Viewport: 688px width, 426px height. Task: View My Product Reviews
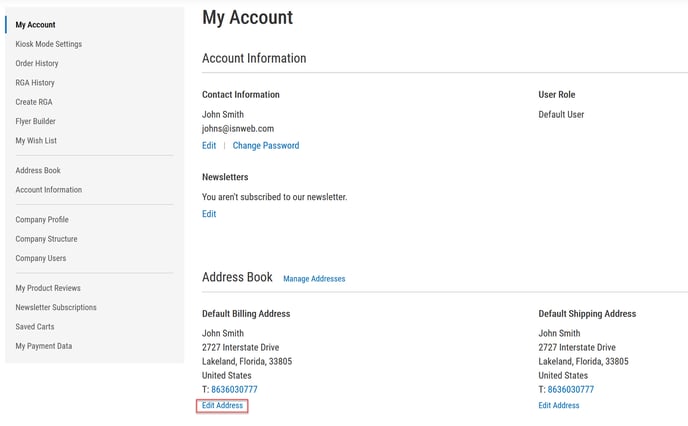(48, 288)
